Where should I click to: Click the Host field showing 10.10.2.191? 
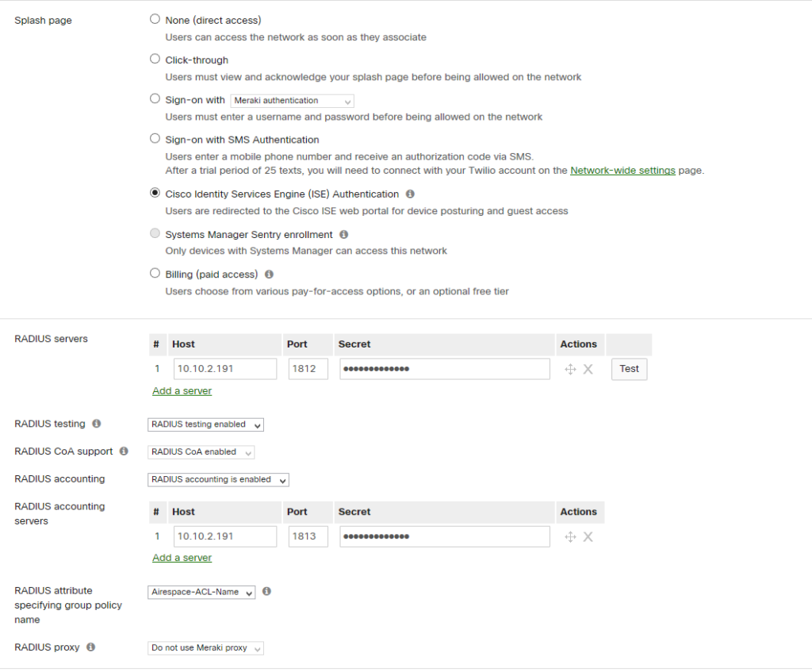click(x=224, y=368)
